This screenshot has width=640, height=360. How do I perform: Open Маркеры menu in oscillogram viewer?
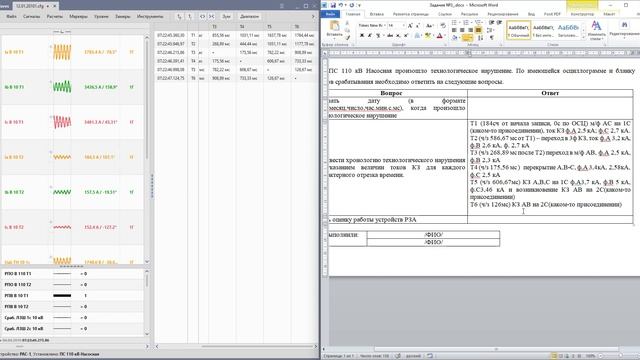click(x=78, y=16)
